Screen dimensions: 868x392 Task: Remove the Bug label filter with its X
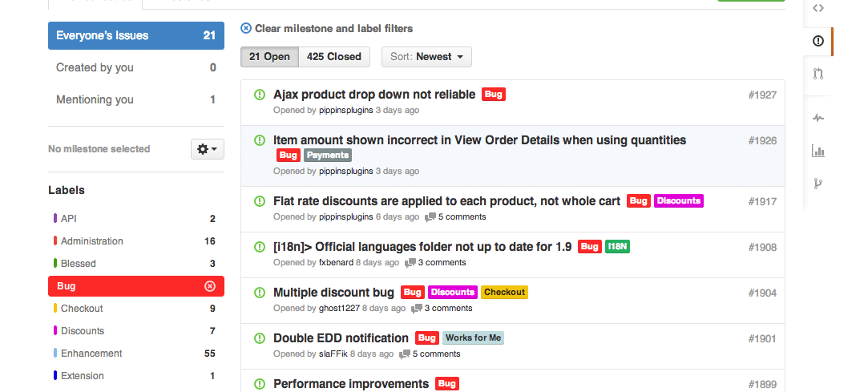210,286
